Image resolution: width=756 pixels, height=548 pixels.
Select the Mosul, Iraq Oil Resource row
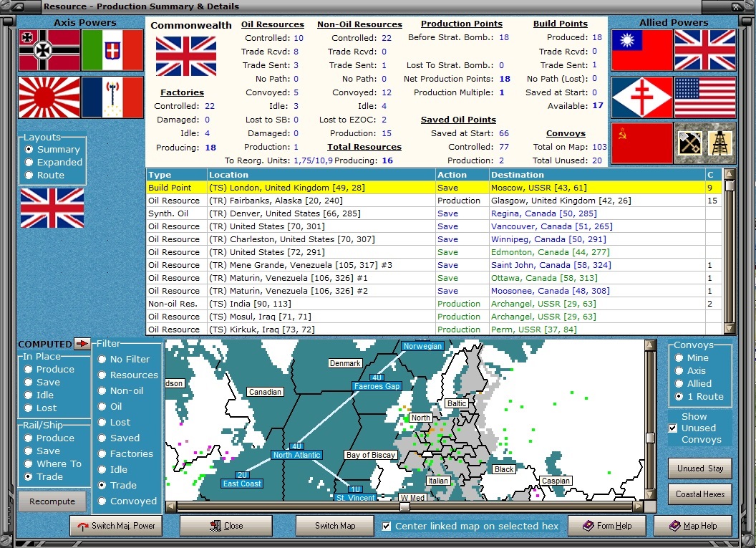(434, 317)
